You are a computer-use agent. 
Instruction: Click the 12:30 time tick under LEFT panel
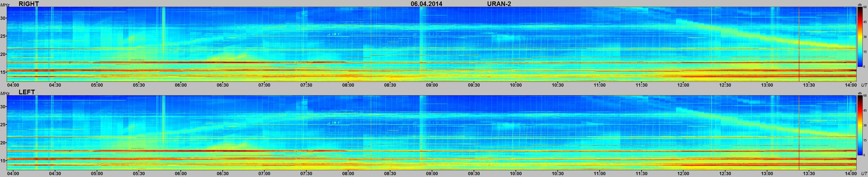pos(725,174)
